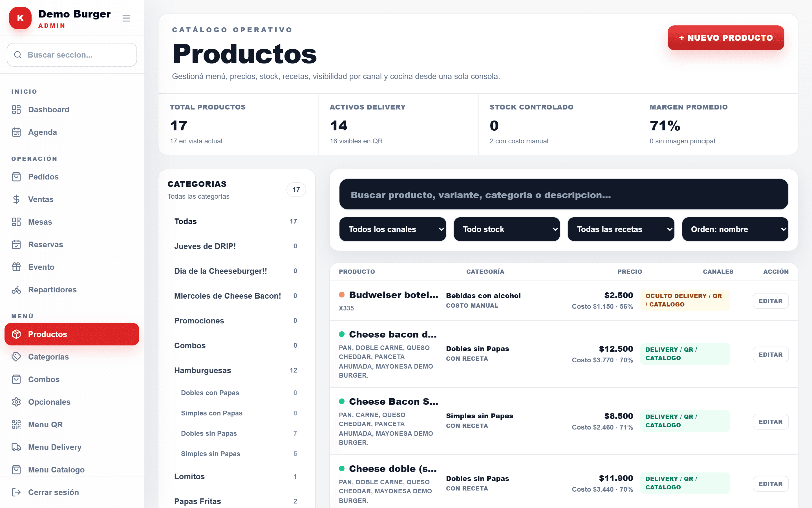Viewport: 812px width, 508px height.
Task: Select the Jueves de DRIP! category
Action: (x=236, y=246)
